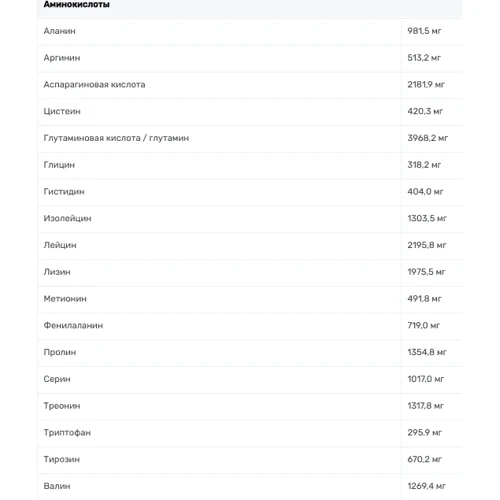Click the Валин 1269,4 мг value

coord(426,486)
